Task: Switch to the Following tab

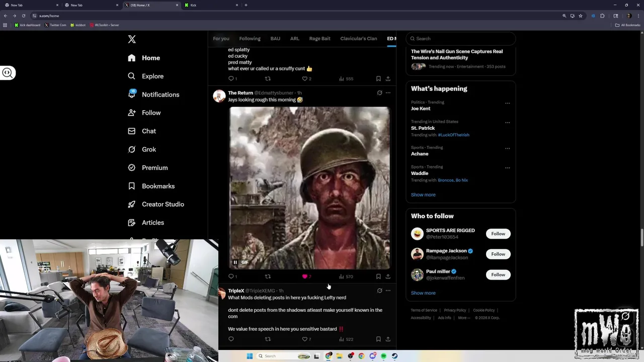Action: point(250,39)
